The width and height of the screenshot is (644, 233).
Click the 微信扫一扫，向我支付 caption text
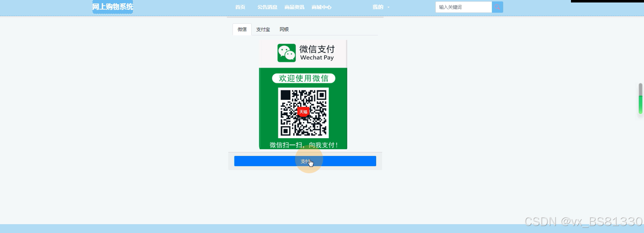click(x=304, y=145)
